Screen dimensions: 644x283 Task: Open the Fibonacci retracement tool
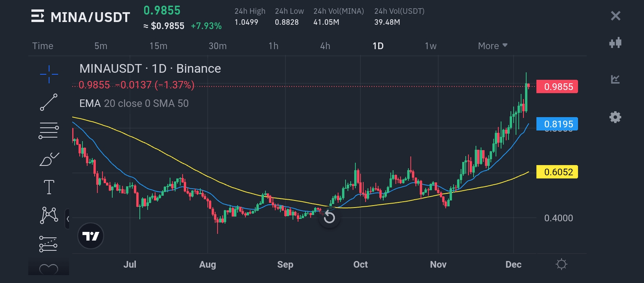click(49, 130)
